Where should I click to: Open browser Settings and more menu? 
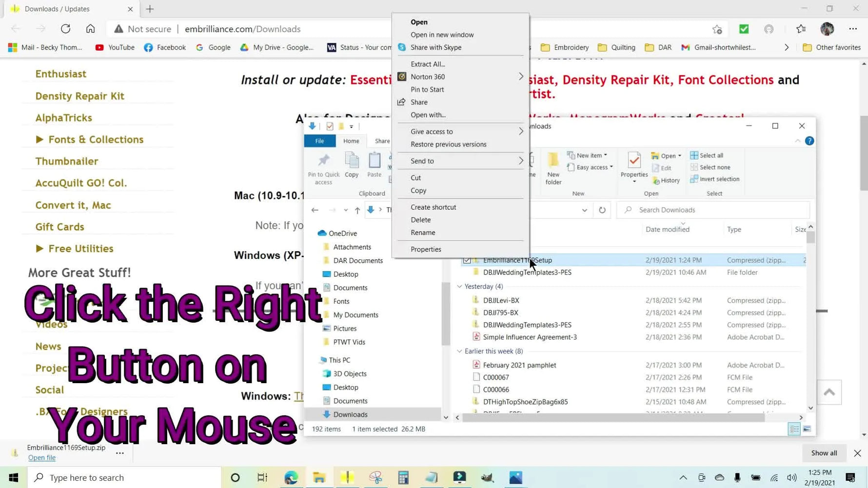(x=853, y=29)
